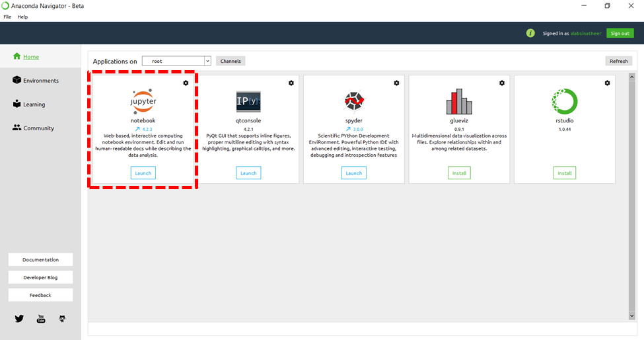Screen dimensions: 644x340
Task: Click the Anaconda logo in title bar
Action: click(5, 6)
